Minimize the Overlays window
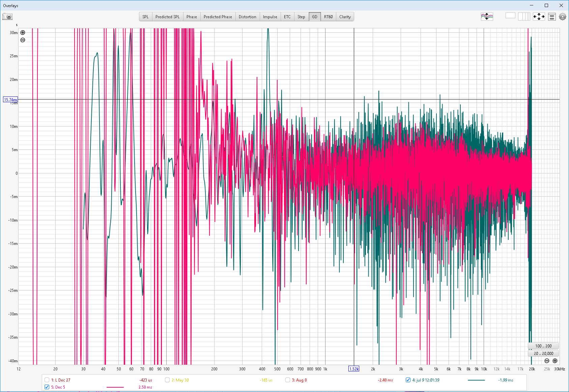This screenshot has width=569, height=392. tap(532, 5)
